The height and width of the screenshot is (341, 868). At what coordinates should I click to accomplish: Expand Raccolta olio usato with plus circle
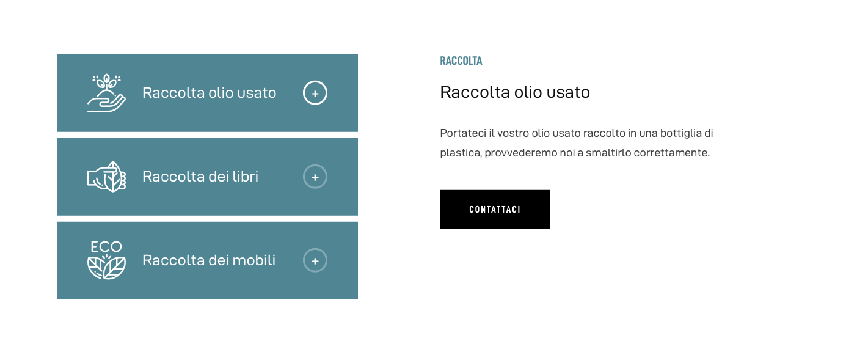[x=315, y=94]
